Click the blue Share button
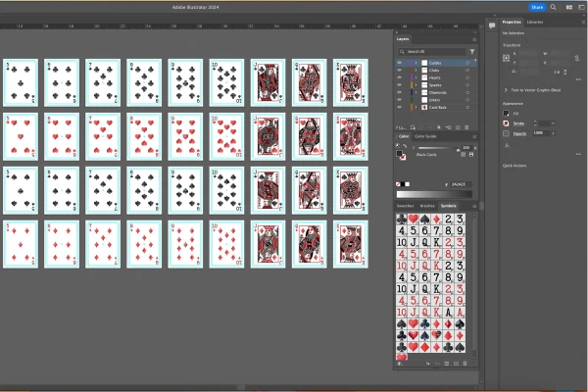The width and height of the screenshot is (588, 392). 537,7
